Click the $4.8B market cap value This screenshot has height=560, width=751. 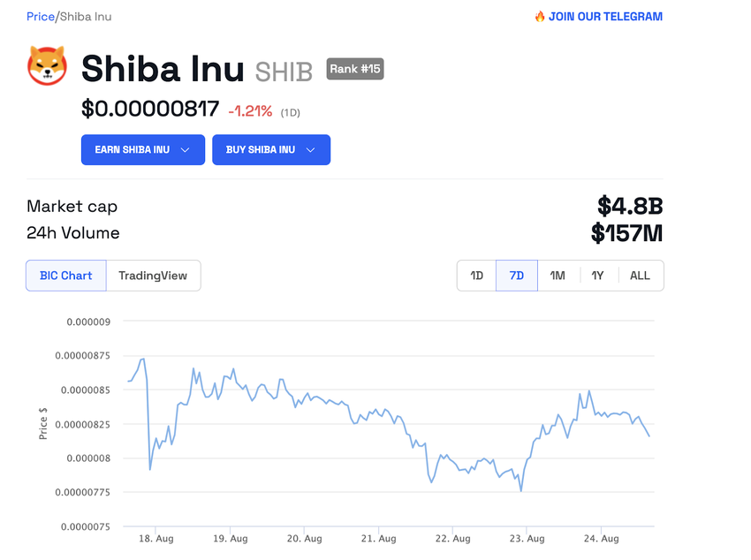[630, 207]
